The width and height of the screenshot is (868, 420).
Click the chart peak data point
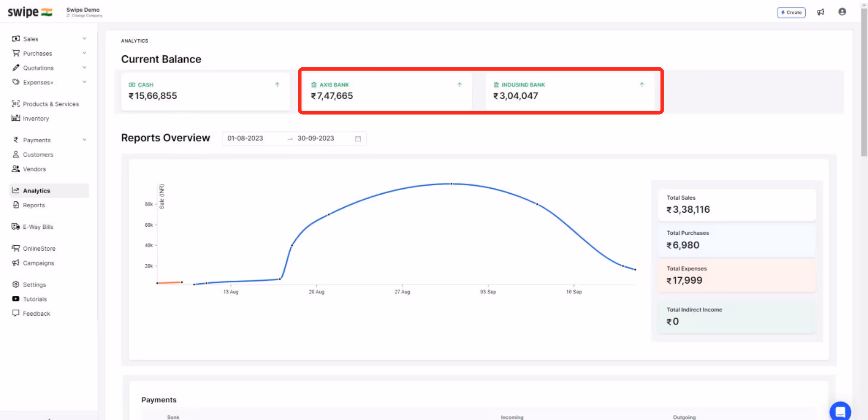(x=451, y=184)
